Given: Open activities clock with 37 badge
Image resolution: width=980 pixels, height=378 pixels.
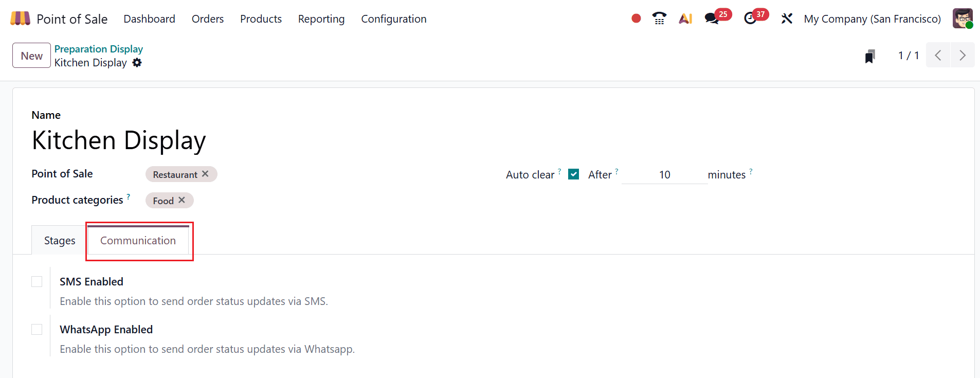Looking at the screenshot, I should click(x=755, y=17).
